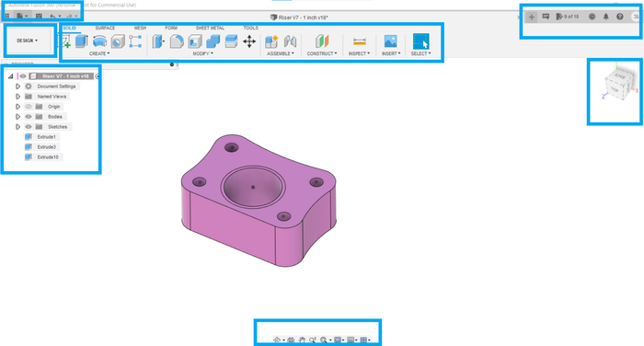Switch to the SURFACE tab
Viewport: 644px width, 346px height.
(105, 28)
